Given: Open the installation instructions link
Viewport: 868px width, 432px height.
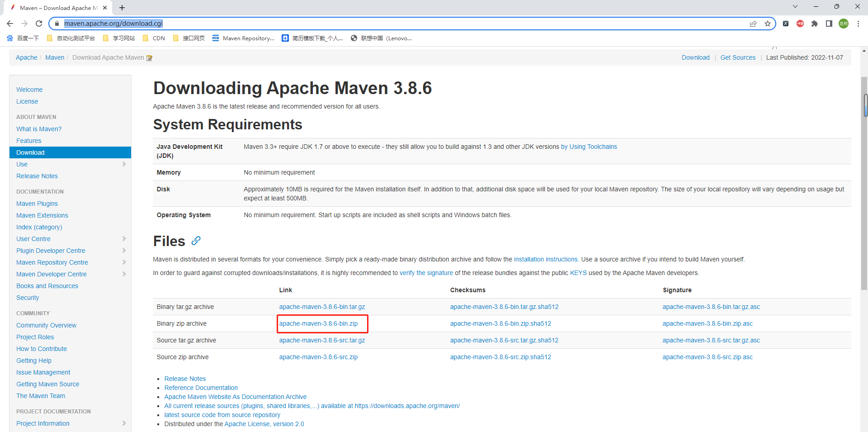Looking at the screenshot, I should pyautogui.click(x=546, y=259).
